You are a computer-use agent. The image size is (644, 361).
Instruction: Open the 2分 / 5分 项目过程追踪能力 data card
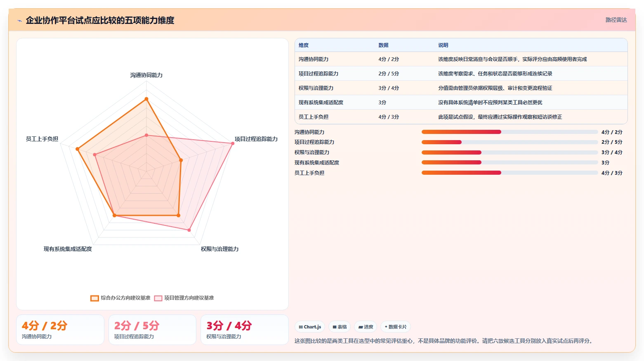pyautogui.click(x=152, y=330)
